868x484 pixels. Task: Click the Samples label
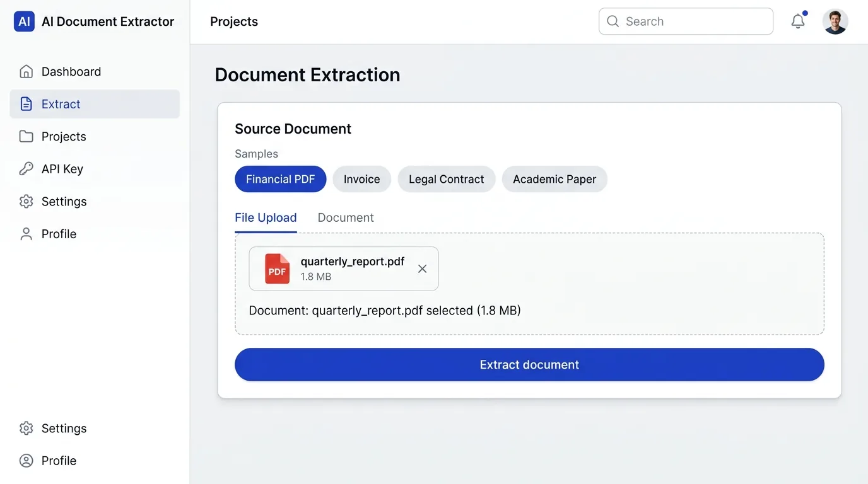pyautogui.click(x=256, y=154)
